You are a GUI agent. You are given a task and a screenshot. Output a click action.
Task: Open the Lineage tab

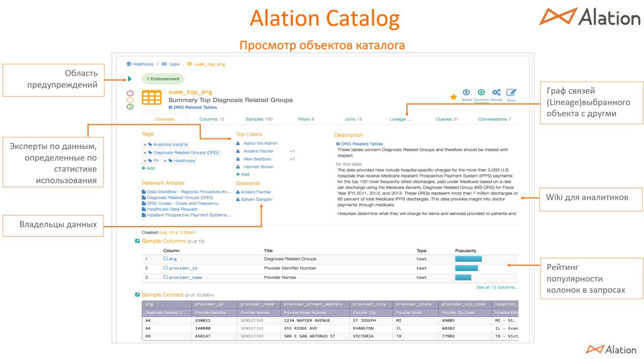(400, 119)
